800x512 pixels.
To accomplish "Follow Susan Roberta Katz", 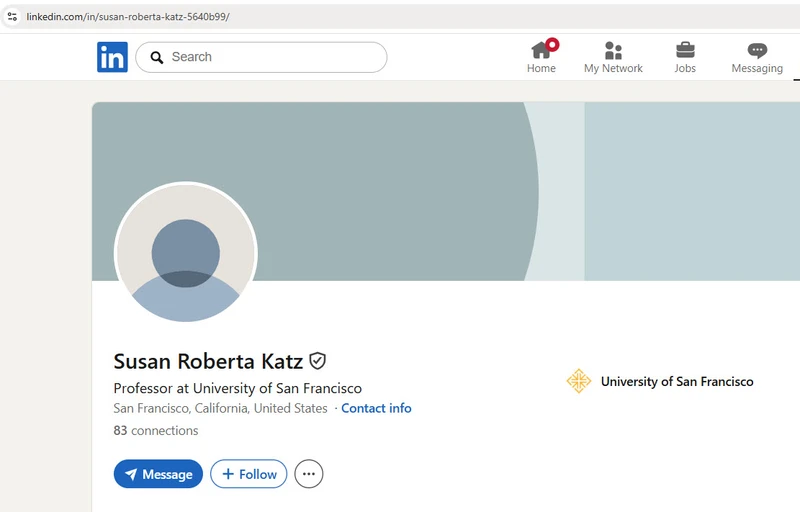I will pyautogui.click(x=249, y=474).
